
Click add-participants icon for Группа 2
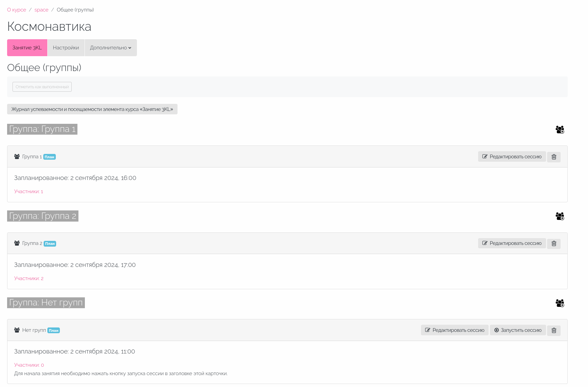[x=560, y=216]
